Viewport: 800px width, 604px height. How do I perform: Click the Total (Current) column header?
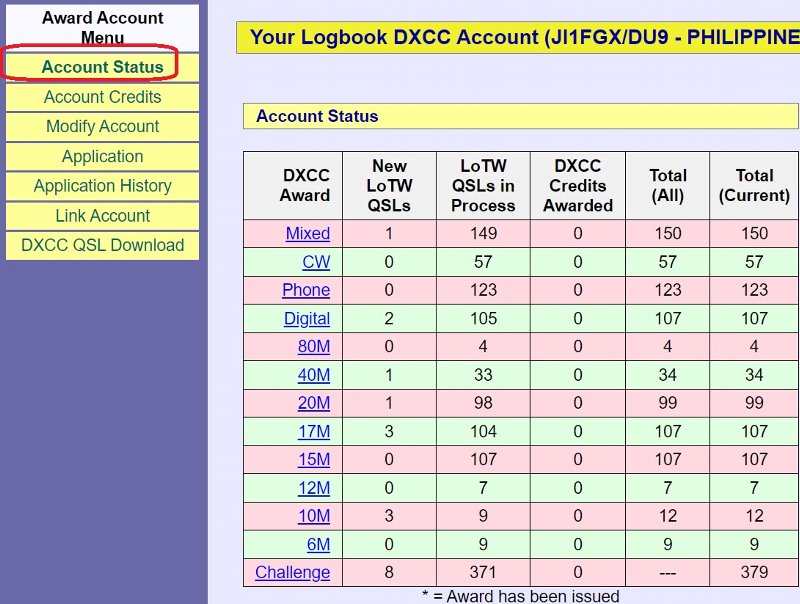click(754, 185)
